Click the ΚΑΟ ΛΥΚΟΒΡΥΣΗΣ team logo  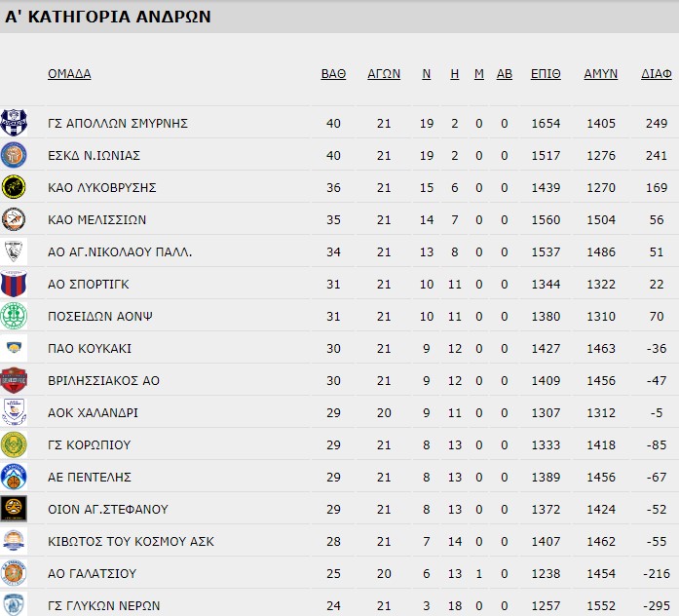15,187
